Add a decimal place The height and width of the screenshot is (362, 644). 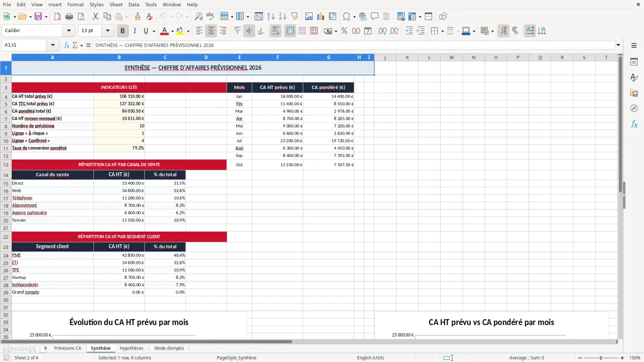(383, 31)
